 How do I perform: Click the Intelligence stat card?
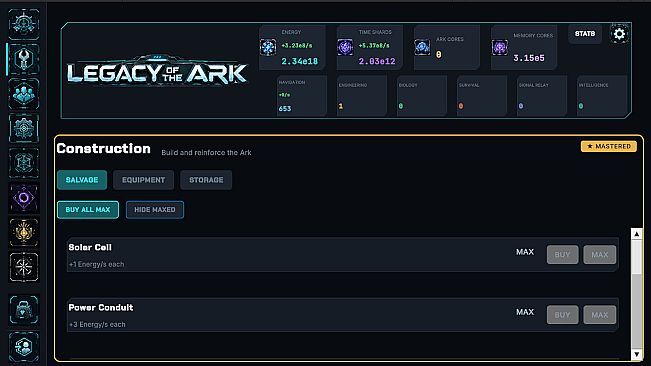pos(602,96)
